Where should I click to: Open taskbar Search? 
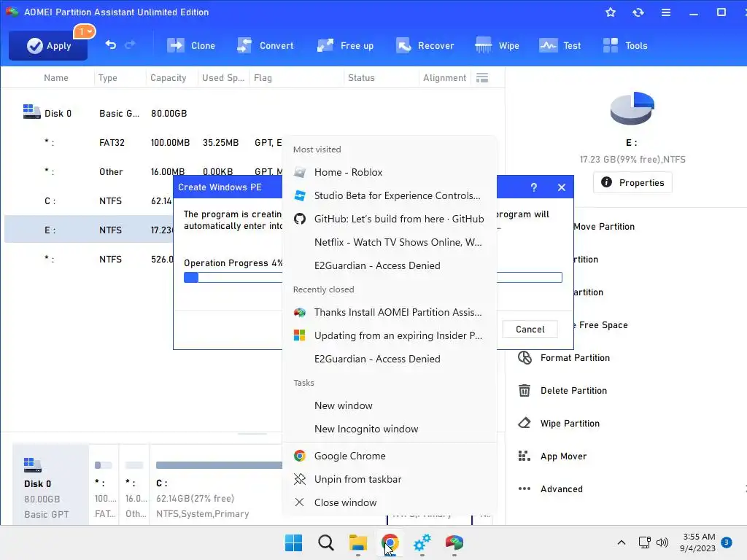pyautogui.click(x=326, y=542)
